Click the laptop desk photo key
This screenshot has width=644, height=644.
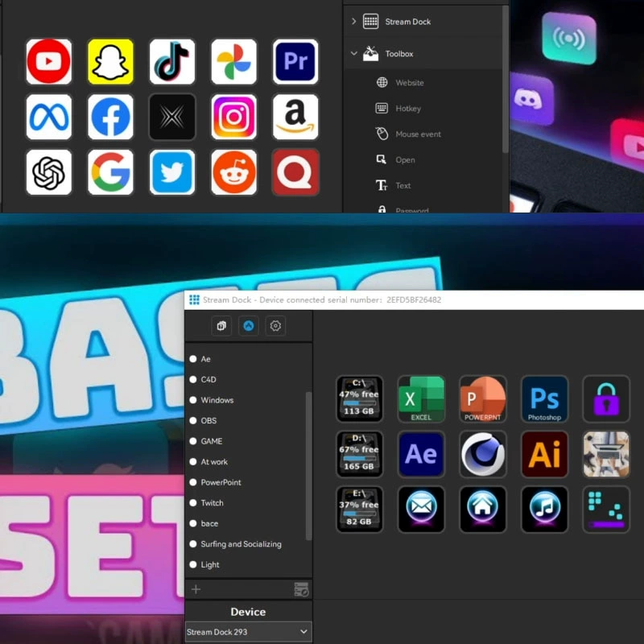point(606,454)
